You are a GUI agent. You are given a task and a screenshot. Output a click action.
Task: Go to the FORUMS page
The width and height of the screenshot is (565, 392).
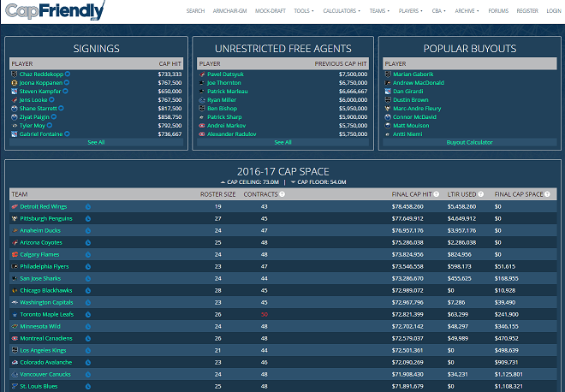click(x=498, y=11)
